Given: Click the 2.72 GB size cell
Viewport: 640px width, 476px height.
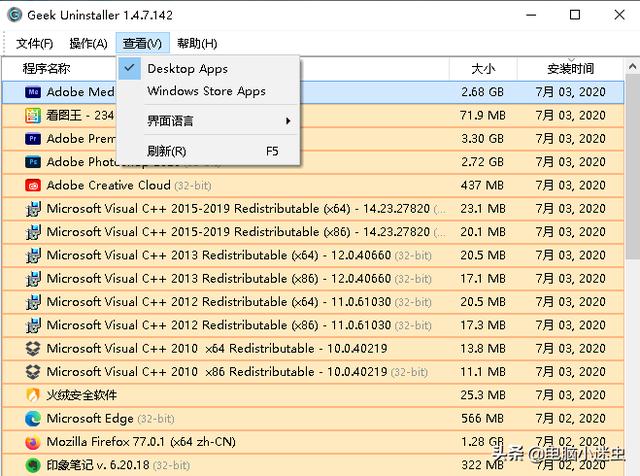Looking at the screenshot, I should click(482, 162).
